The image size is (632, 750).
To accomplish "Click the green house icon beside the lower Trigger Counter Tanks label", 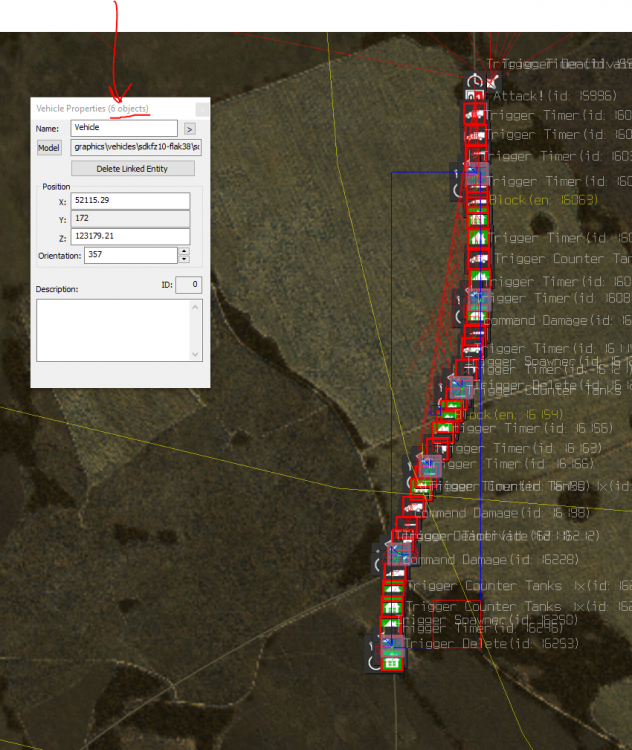I will click(x=392, y=607).
